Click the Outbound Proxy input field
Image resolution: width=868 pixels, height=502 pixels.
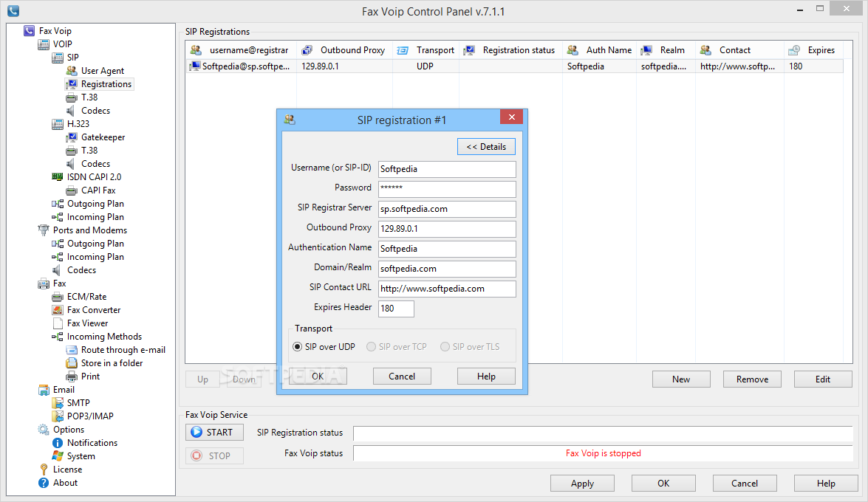coord(447,229)
